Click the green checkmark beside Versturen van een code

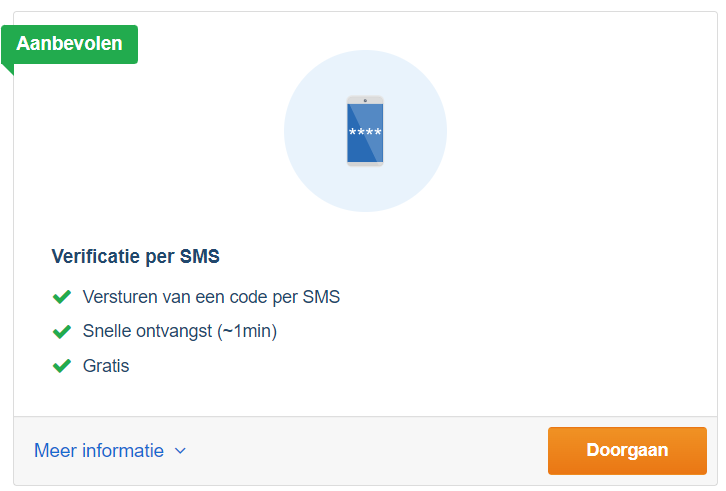[x=62, y=296]
